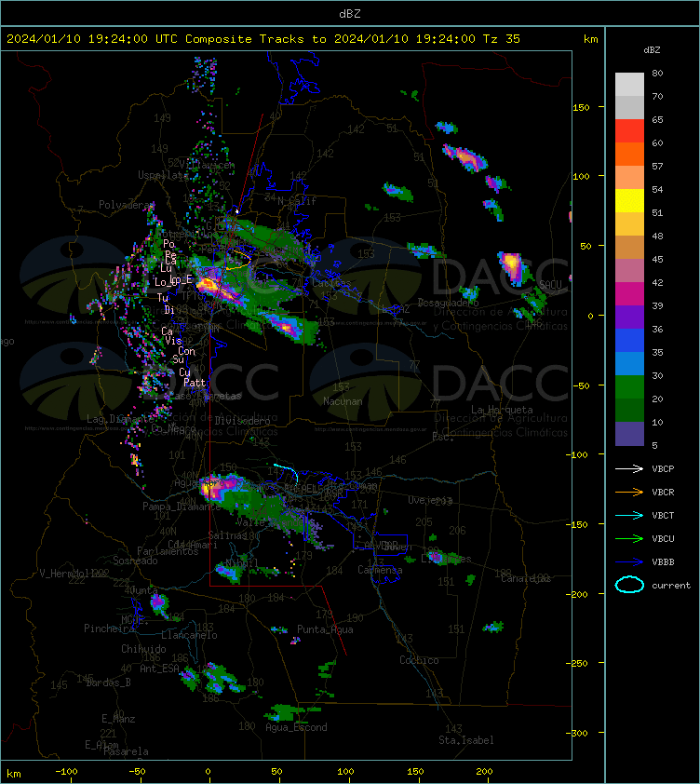700x784 pixels.
Task: Click the Llancanelo place label
Action: (189, 635)
